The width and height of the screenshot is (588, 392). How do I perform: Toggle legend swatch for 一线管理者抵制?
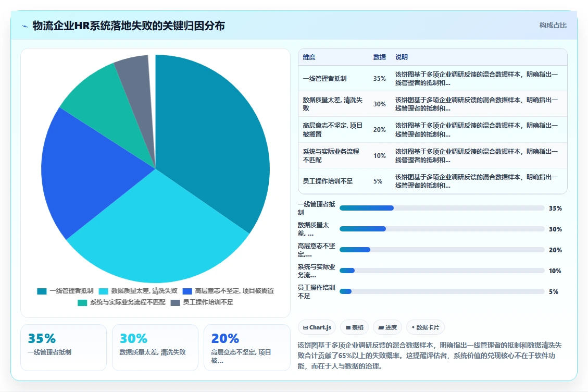click(42, 291)
